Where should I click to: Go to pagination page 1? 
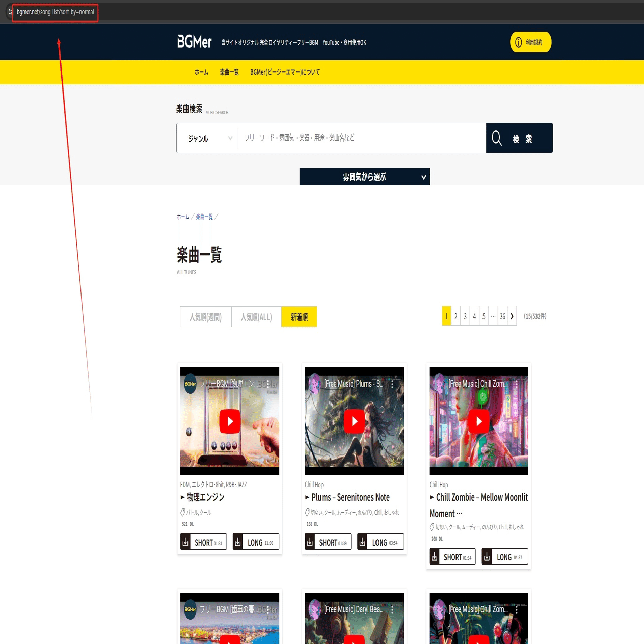pos(446,316)
